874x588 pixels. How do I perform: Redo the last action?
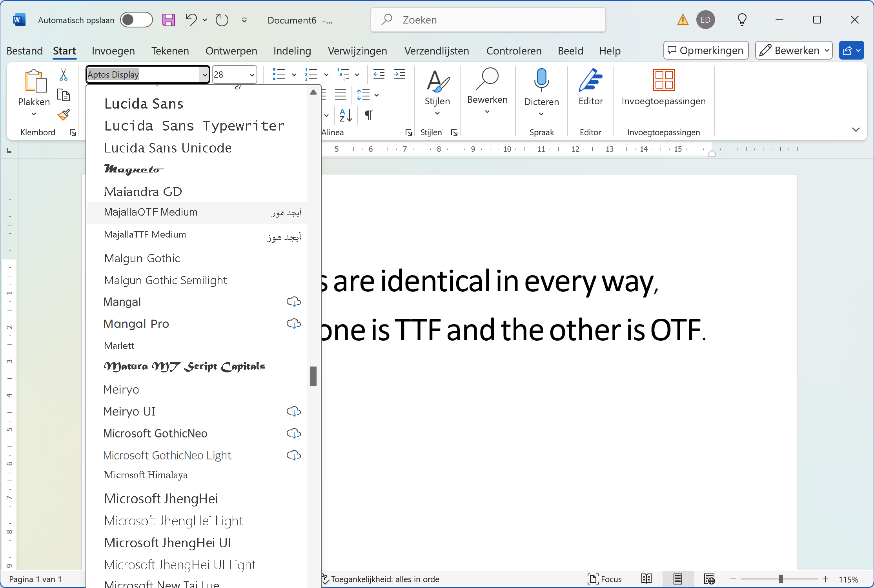(222, 20)
